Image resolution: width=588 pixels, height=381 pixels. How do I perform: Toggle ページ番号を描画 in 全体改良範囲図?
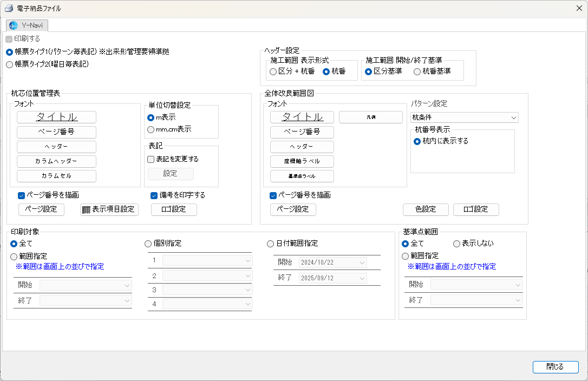pyautogui.click(x=273, y=195)
